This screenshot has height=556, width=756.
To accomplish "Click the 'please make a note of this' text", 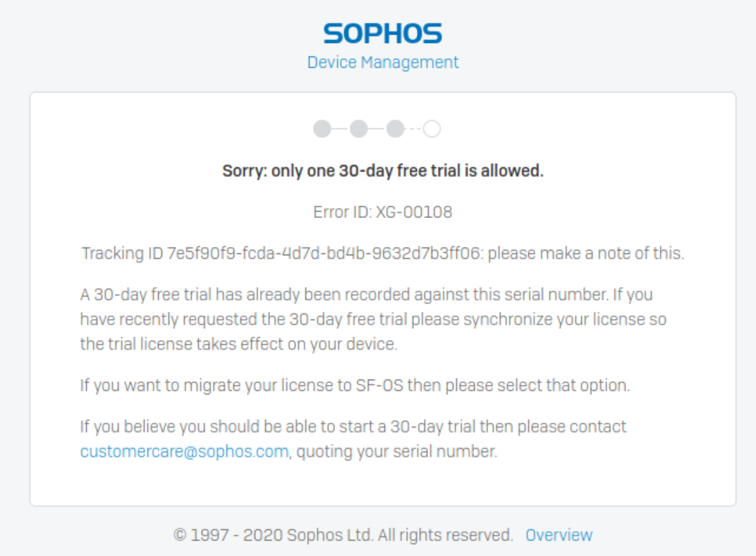I will [586, 253].
